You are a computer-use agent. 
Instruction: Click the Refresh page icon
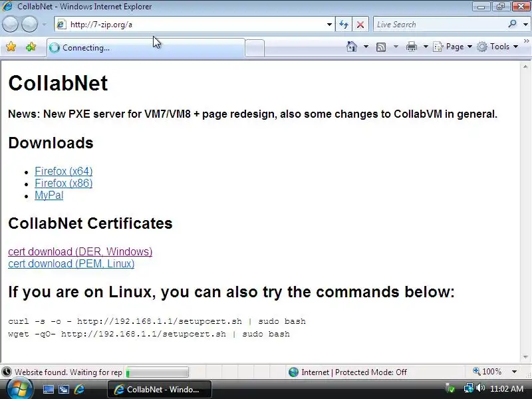[344, 25]
